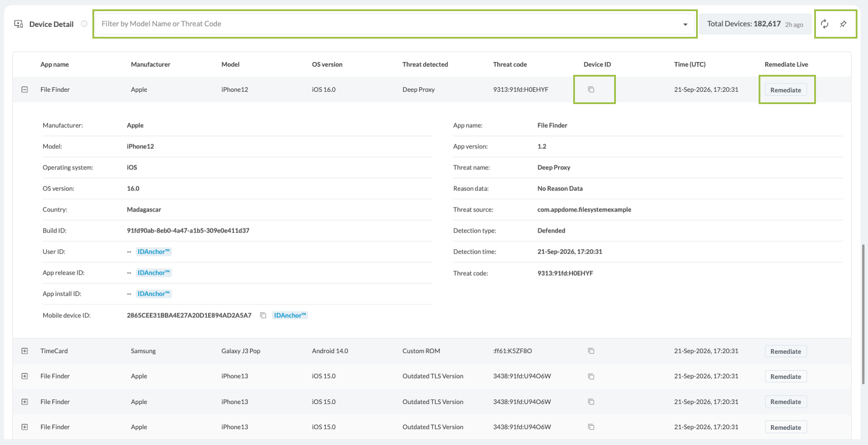Click Build ID value 91fd90ab-8eb0-4a47-a1b5-309e0e411d37

coord(188,230)
